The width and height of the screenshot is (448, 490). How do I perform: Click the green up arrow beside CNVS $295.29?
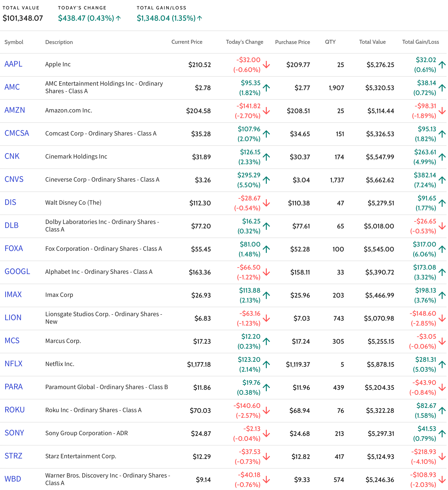(266, 180)
